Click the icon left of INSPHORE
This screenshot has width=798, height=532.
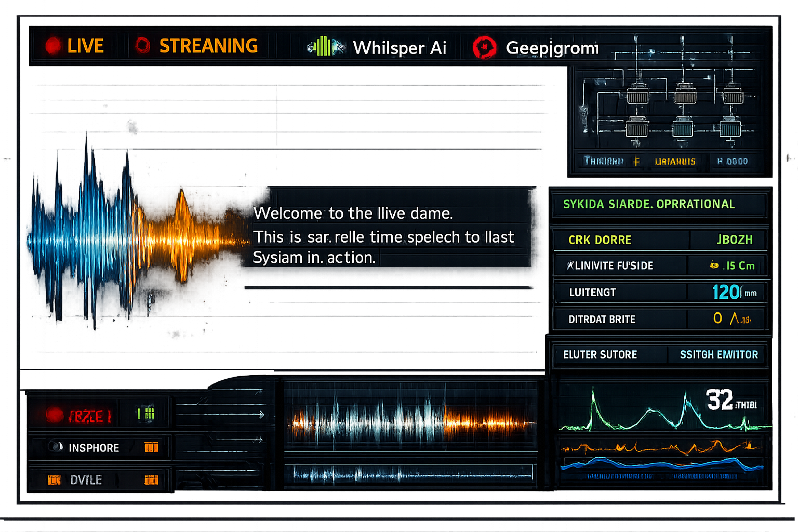click(55, 447)
